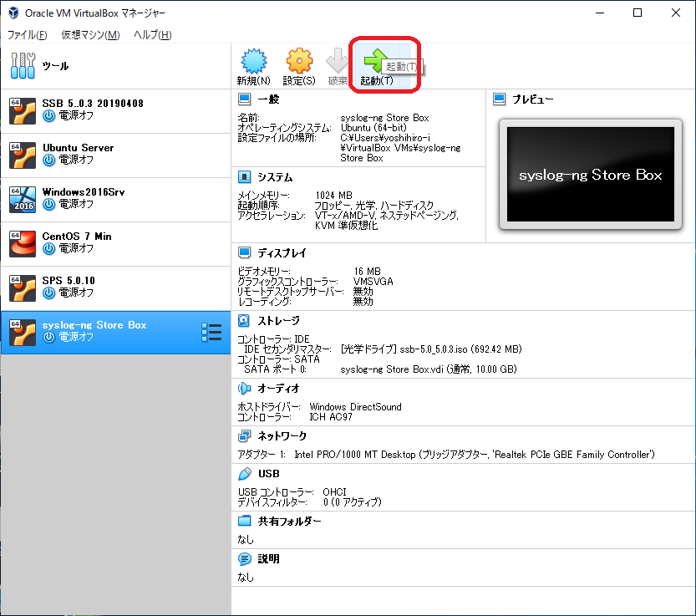Click the syslog-ng Store Box.vdi disk entry
This screenshot has height=616, width=696.
pyautogui.click(x=429, y=369)
